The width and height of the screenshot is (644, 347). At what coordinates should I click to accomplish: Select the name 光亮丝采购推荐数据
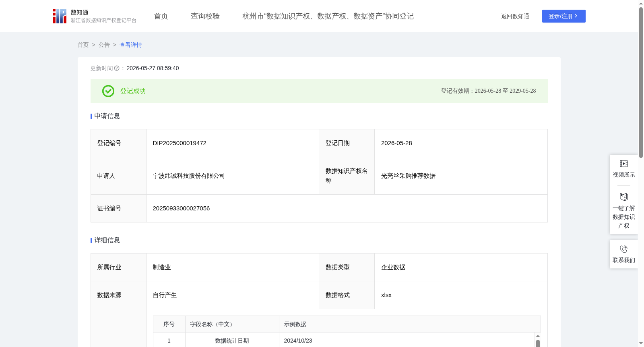pos(409,176)
